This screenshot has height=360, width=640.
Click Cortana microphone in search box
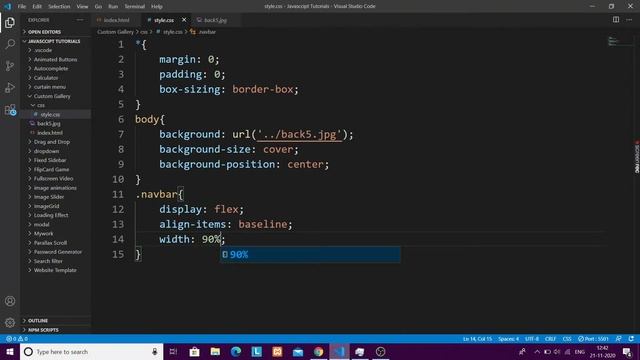click(x=155, y=351)
